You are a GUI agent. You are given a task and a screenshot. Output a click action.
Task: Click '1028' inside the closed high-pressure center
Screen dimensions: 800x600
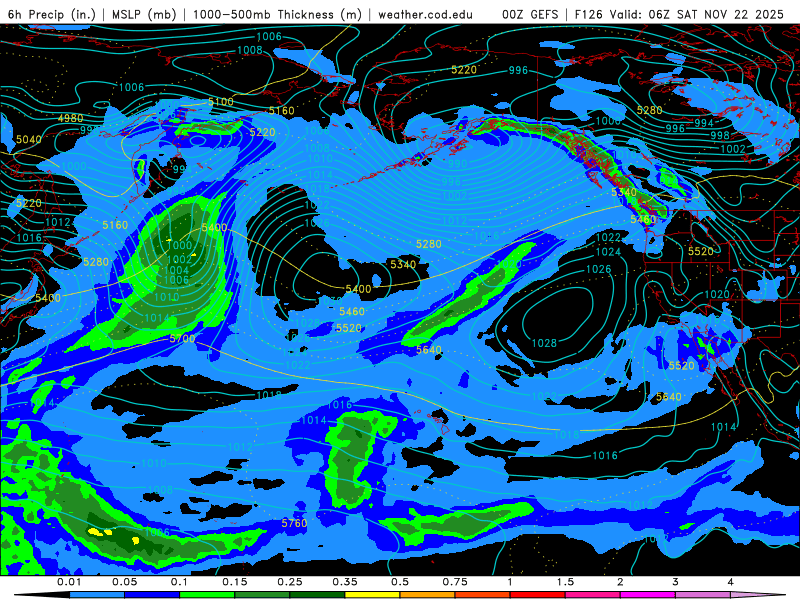click(544, 343)
